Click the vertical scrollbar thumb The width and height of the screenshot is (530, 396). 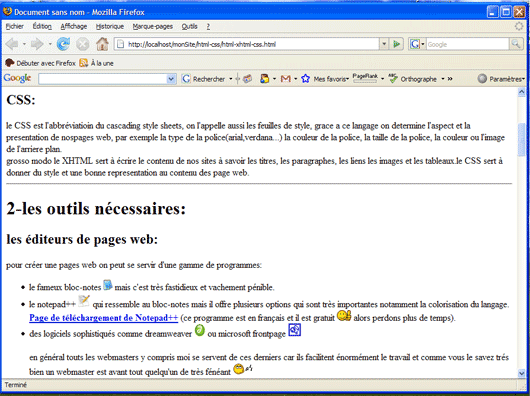click(522, 140)
